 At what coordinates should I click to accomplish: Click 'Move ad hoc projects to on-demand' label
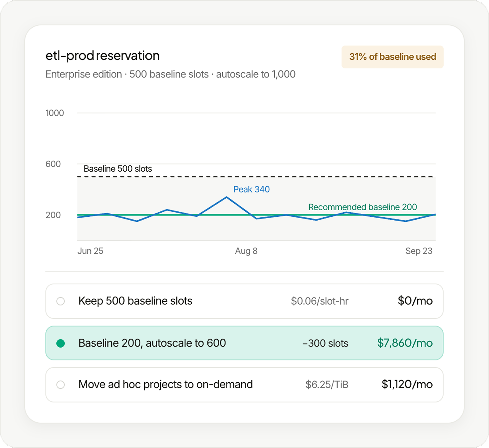click(166, 384)
